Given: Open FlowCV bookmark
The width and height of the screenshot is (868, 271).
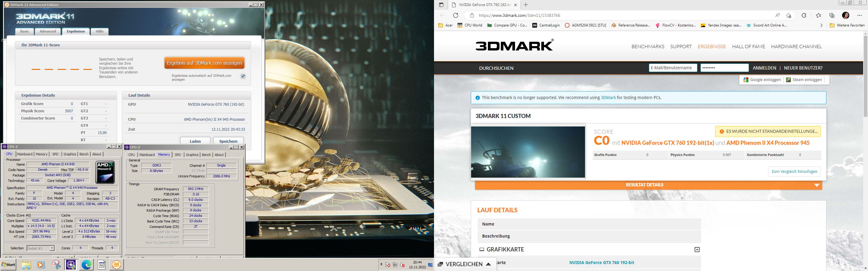Looking at the screenshot, I should (x=675, y=25).
